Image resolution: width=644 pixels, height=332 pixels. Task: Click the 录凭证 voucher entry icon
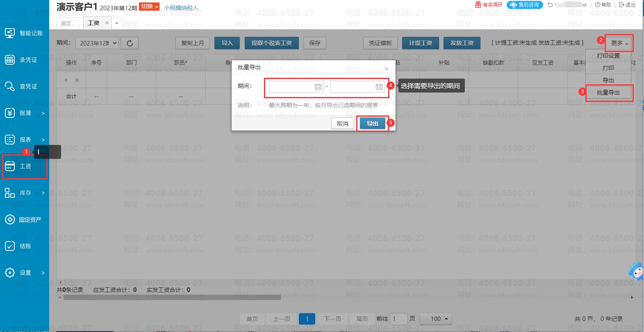[10, 60]
